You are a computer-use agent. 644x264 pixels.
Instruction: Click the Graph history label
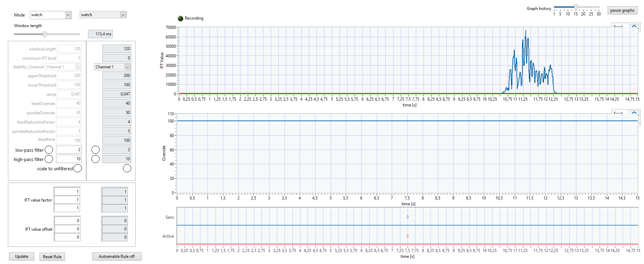coord(539,9)
